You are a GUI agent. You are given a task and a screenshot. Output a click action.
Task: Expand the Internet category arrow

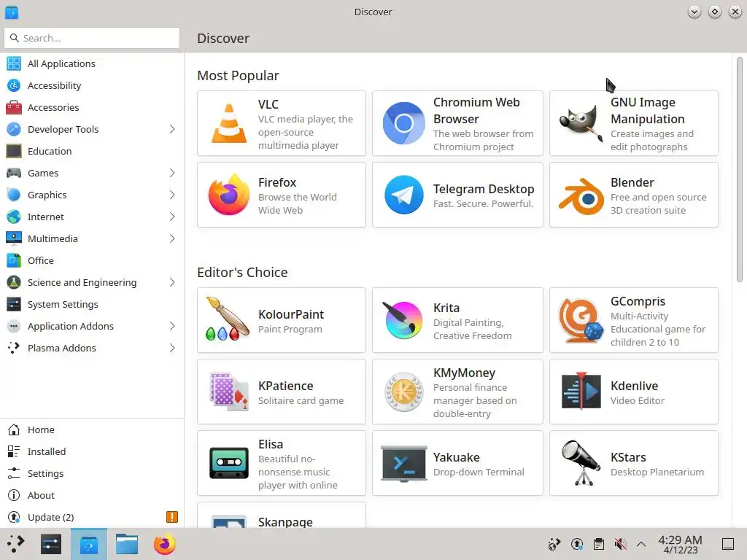click(172, 217)
